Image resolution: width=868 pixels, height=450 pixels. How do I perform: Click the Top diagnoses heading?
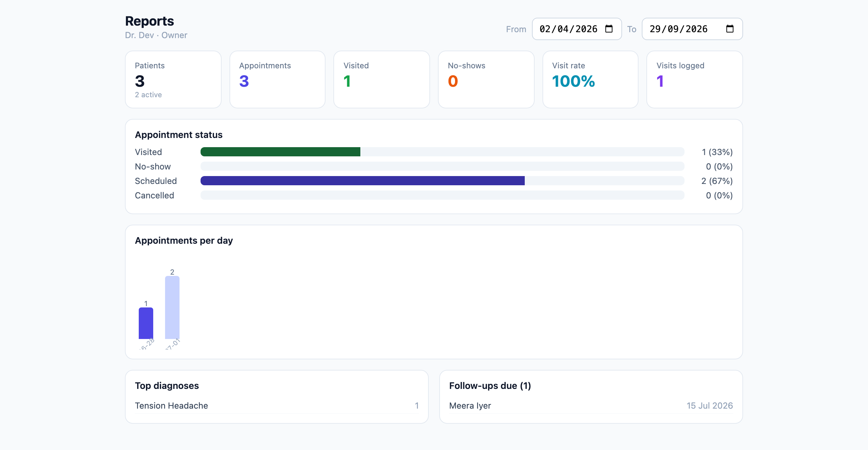pyautogui.click(x=167, y=386)
